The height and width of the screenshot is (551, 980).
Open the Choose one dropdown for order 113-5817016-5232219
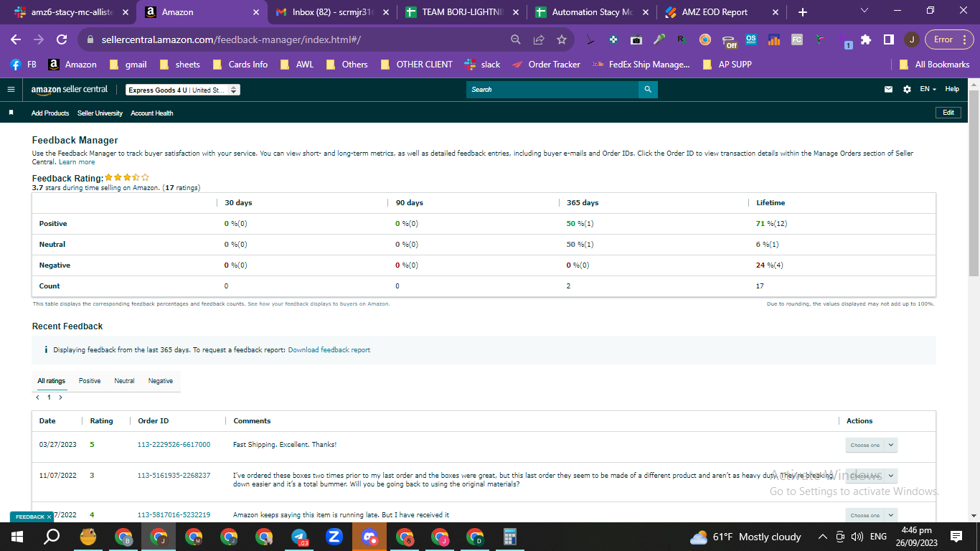tap(871, 515)
